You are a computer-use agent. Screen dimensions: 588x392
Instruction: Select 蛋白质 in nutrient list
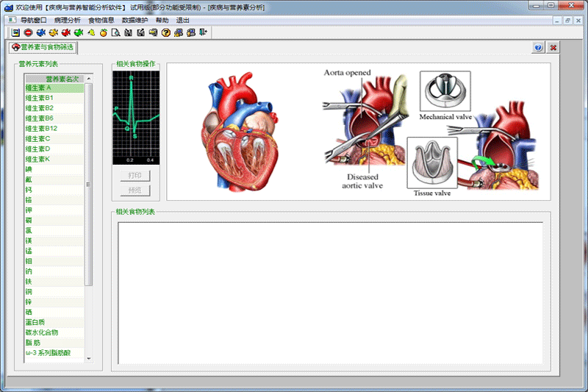point(54,322)
